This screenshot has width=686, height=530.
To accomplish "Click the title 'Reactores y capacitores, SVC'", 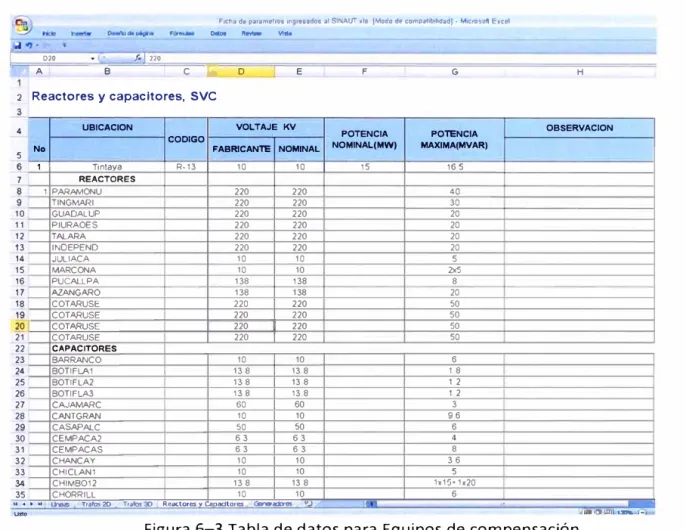I will coord(124,96).
